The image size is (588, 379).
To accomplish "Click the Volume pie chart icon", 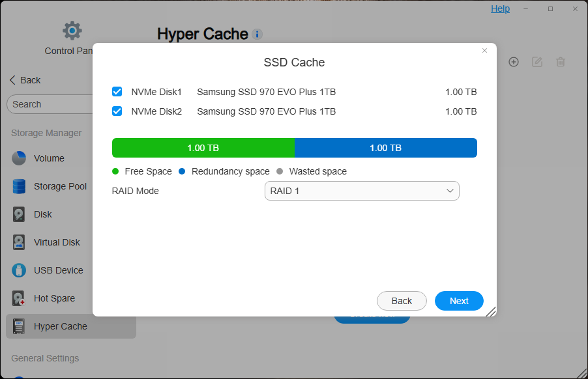I will coord(20,158).
